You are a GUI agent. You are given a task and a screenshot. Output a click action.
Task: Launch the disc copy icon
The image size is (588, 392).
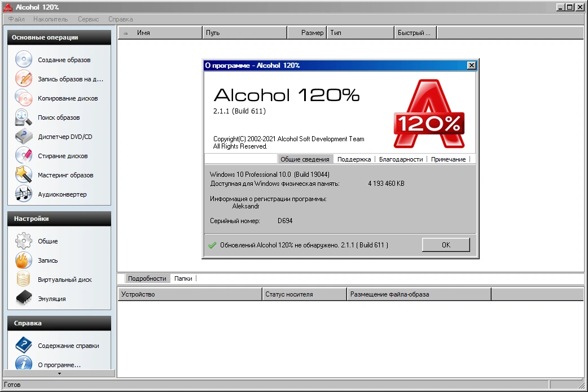tap(24, 98)
